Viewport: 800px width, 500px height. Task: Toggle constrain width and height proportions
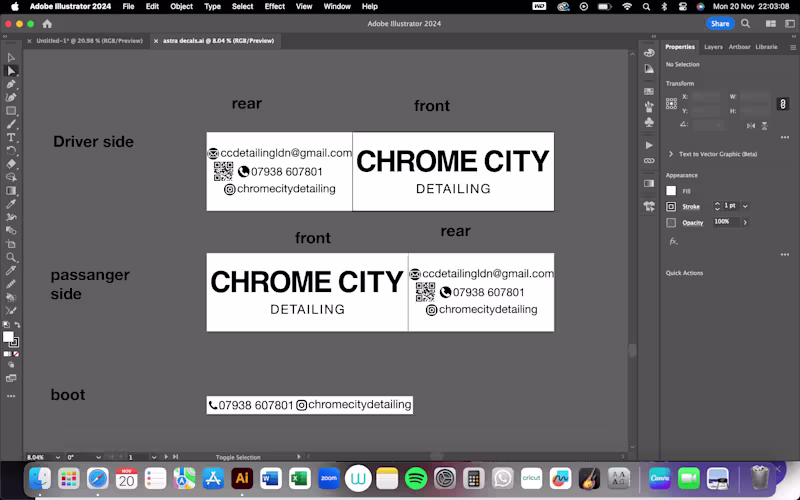click(783, 104)
